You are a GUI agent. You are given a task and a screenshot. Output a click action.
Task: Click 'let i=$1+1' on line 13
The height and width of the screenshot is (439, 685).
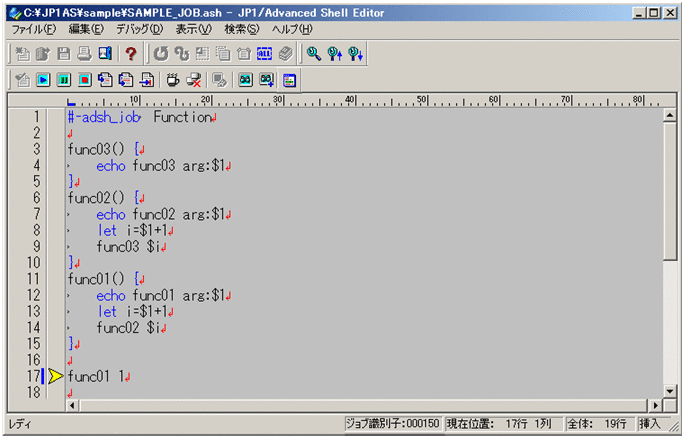pos(132,311)
